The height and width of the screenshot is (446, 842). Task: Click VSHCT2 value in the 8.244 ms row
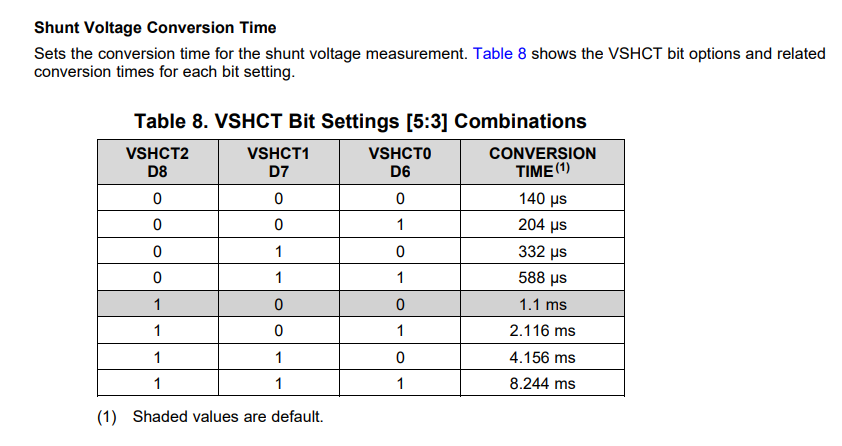tap(157, 383)
